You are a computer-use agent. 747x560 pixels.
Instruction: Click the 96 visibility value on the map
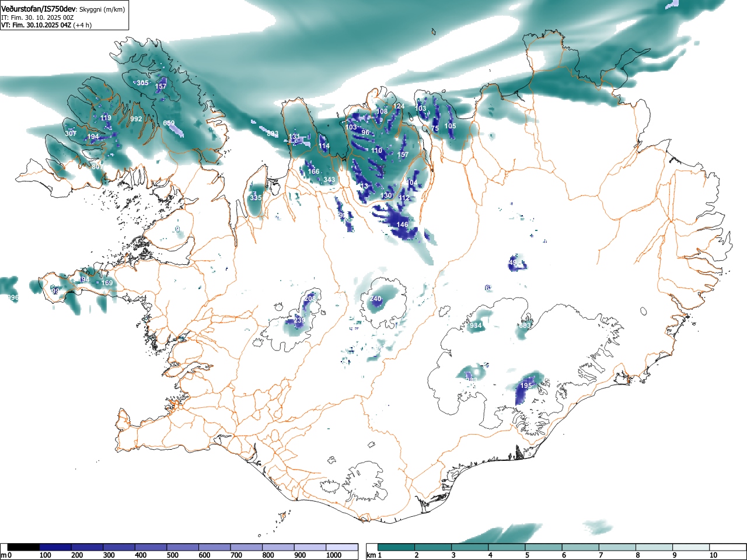coord(365,132)
